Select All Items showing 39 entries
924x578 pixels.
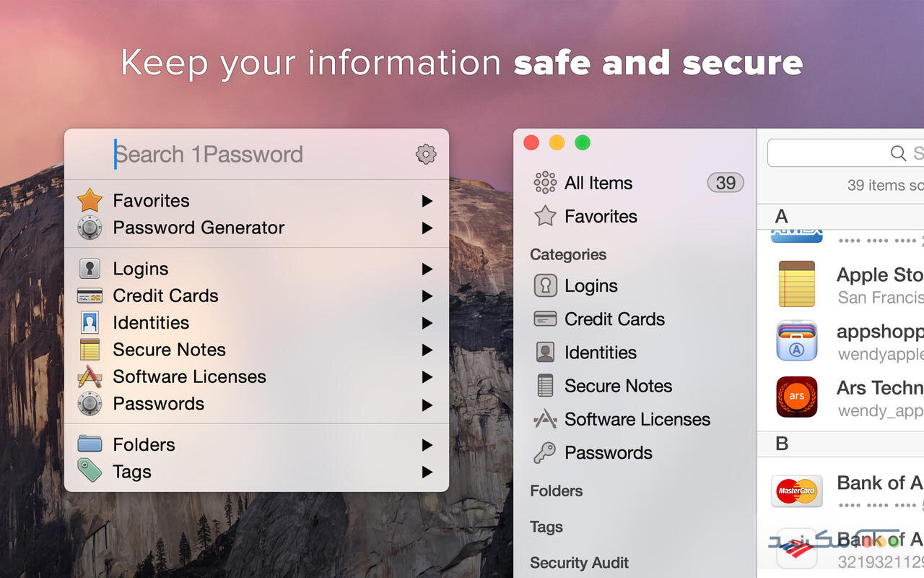coord(598,182)
